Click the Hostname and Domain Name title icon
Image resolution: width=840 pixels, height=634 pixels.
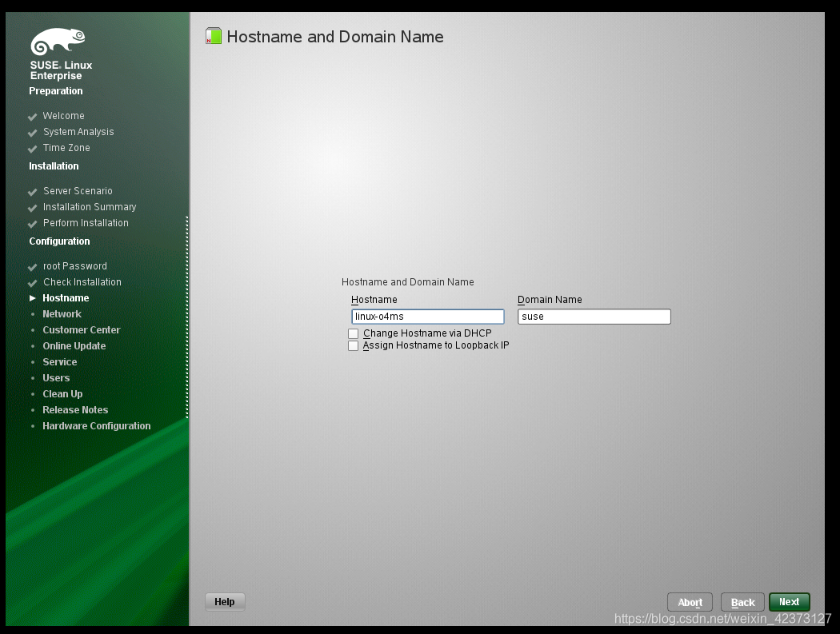214,37
